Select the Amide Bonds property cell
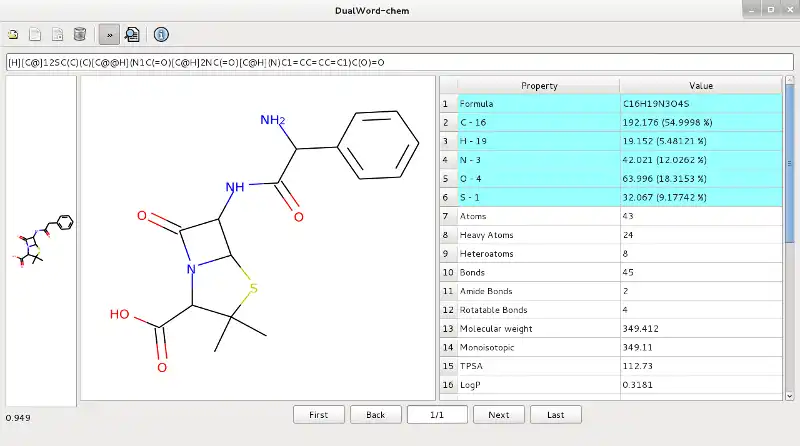 click(x=539, y=291)
